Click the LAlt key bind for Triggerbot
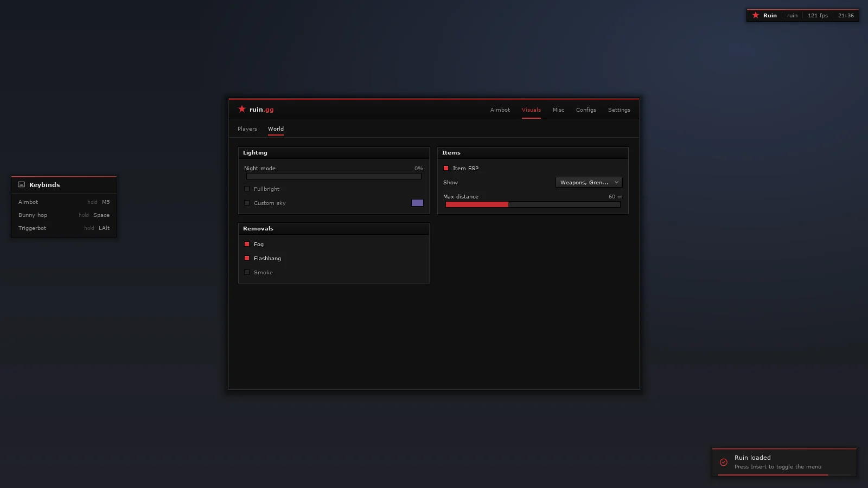868x488 pixels. pos(104,228)
